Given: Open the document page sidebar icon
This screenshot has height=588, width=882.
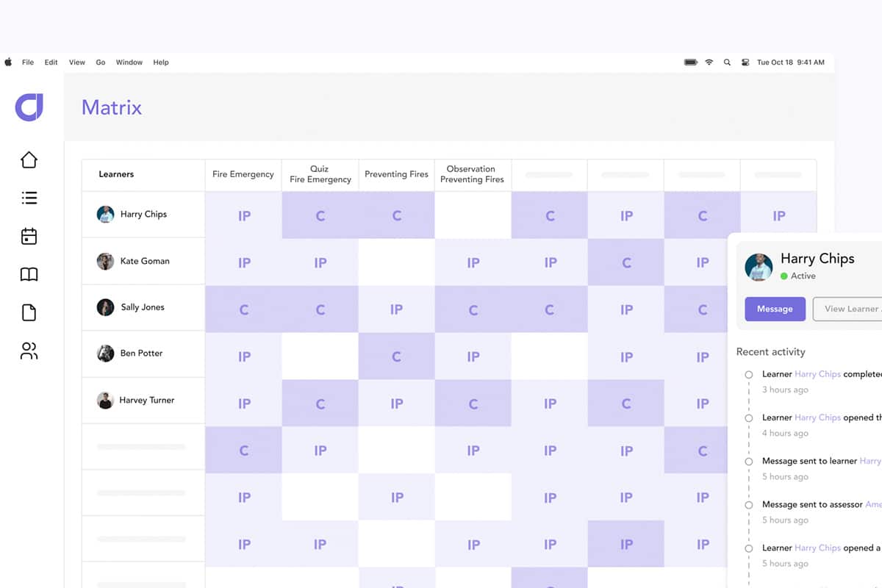Looking at the screenshot, I should [29, 312].
